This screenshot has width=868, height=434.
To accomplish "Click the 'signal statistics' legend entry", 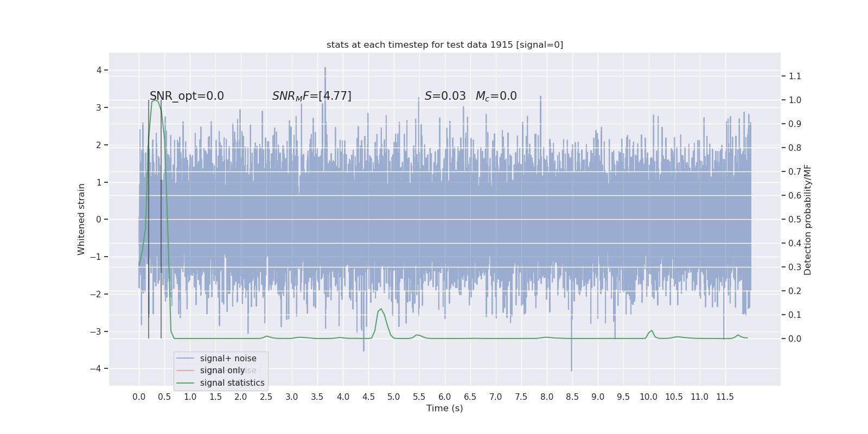I will point(232,383).
